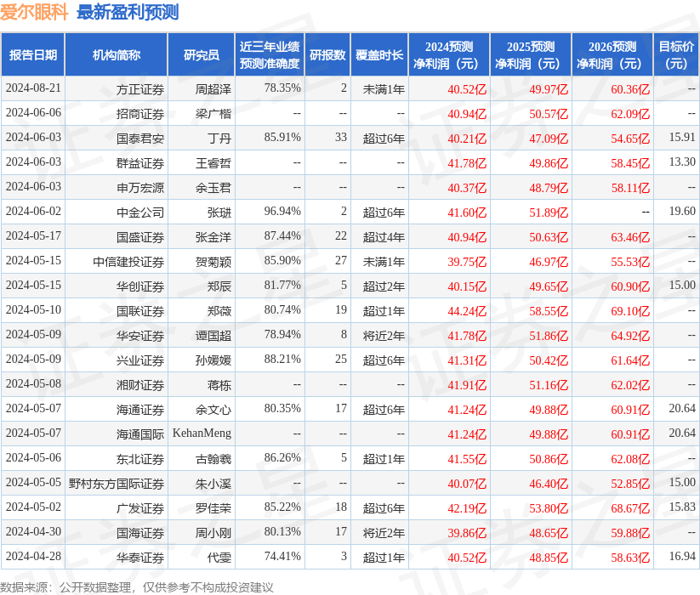This screenshot has width=700, height=595.
Task: Click the 2024预测净利润 column header
Action: pos(449,55)
